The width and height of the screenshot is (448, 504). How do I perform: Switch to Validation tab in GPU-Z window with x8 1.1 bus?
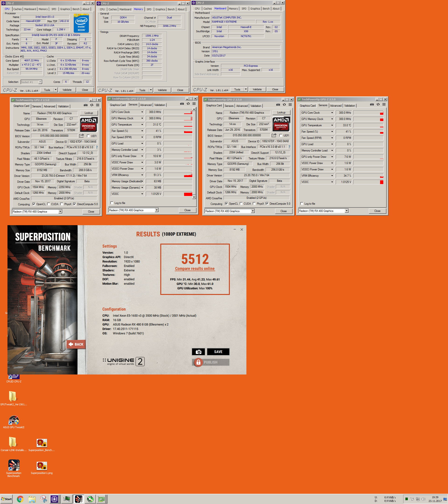tap(256, 106)
